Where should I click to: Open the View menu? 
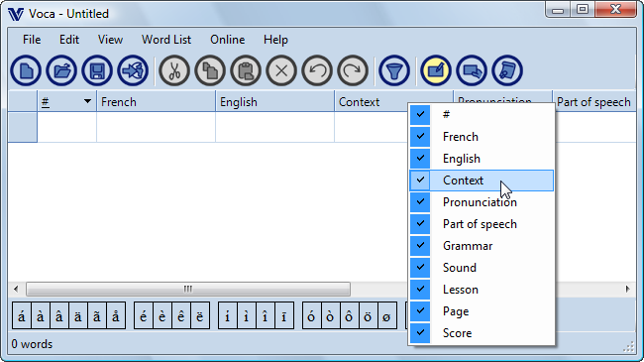pyautogui.click(x=110, y=40)
